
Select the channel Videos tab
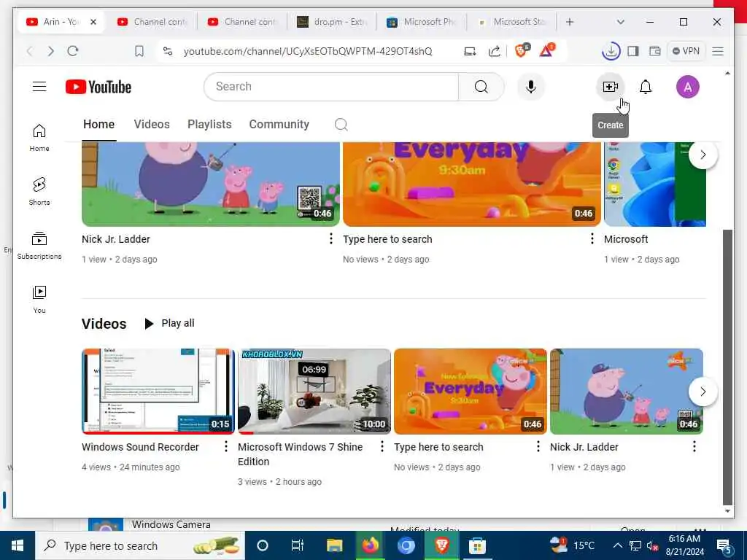(x=152, y=124)
